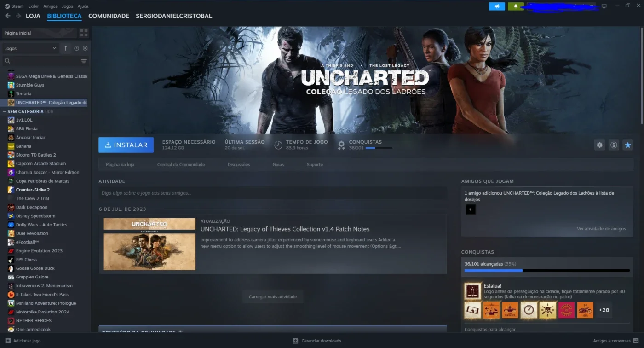
Task: Show ready-to-play games icon
Action: (85, 48)
